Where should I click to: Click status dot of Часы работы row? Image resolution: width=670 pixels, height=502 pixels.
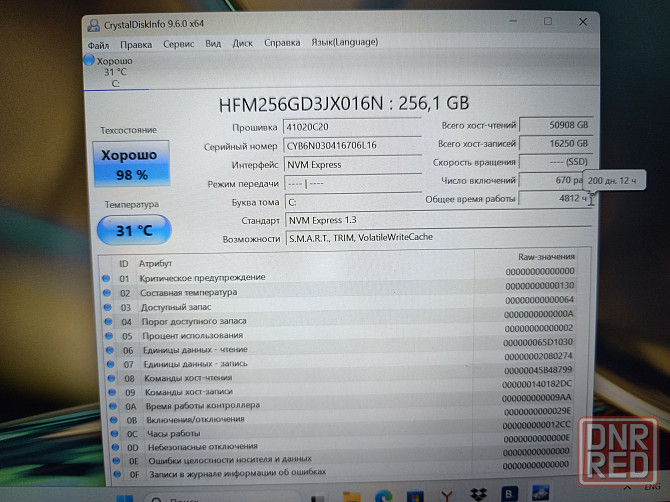click(115, 434)
